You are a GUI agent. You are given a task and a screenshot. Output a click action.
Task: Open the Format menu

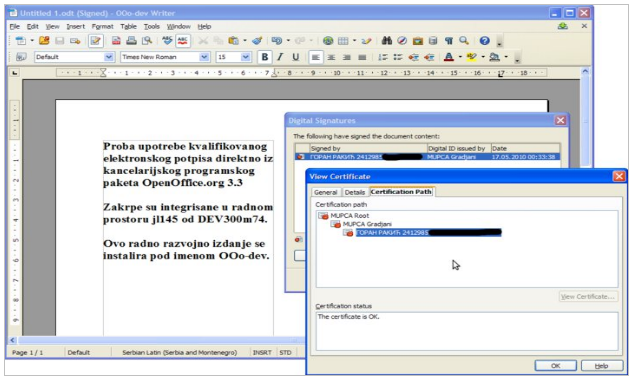(102, 27)
